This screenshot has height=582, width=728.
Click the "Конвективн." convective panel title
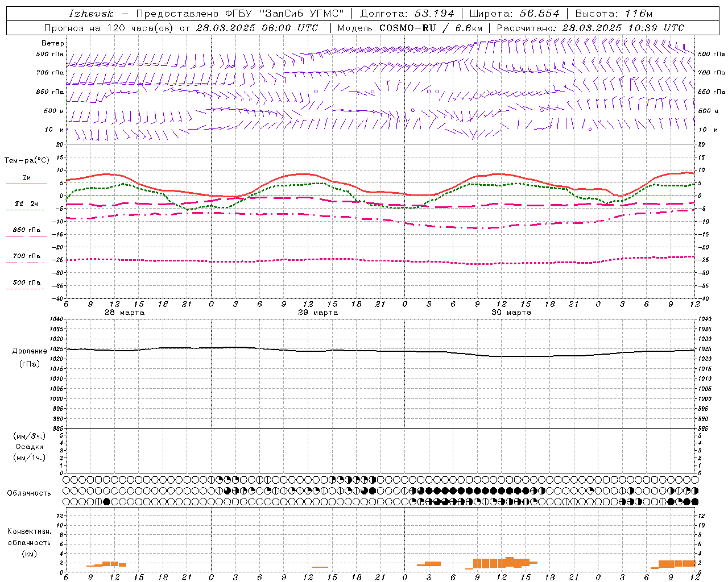click(x=29, y=531)
